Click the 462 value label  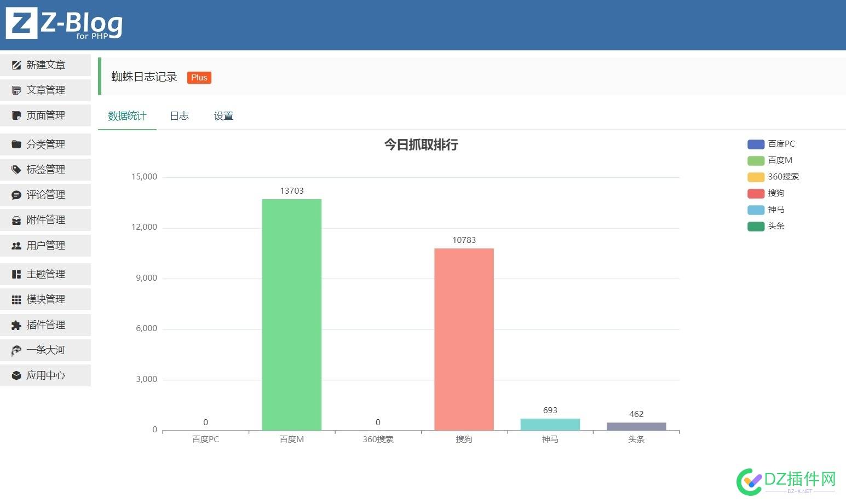tap(636, 414)
